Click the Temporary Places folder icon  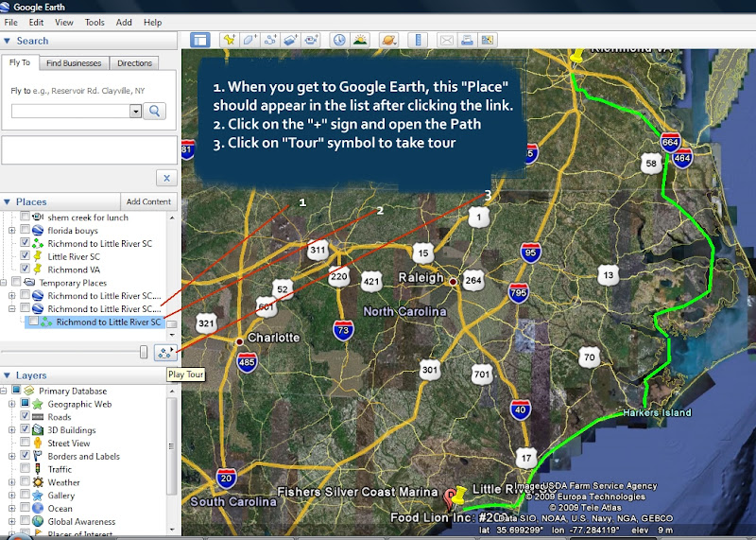29,282
